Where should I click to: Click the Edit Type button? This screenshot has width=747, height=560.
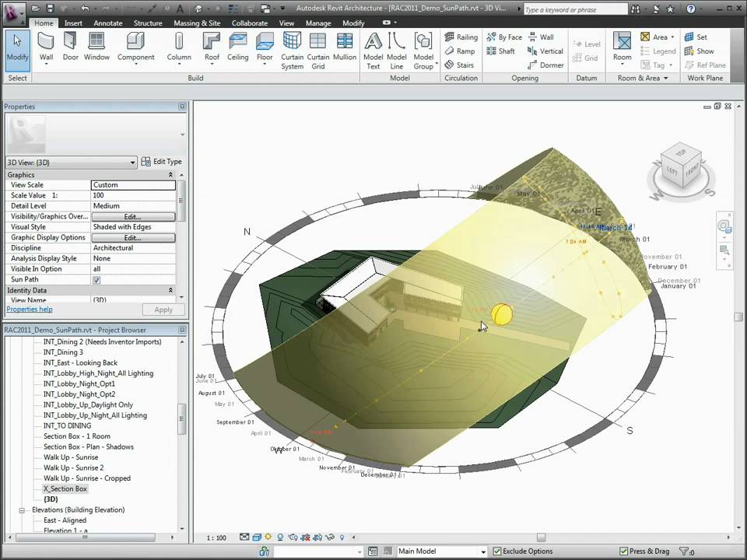point(162,162)
